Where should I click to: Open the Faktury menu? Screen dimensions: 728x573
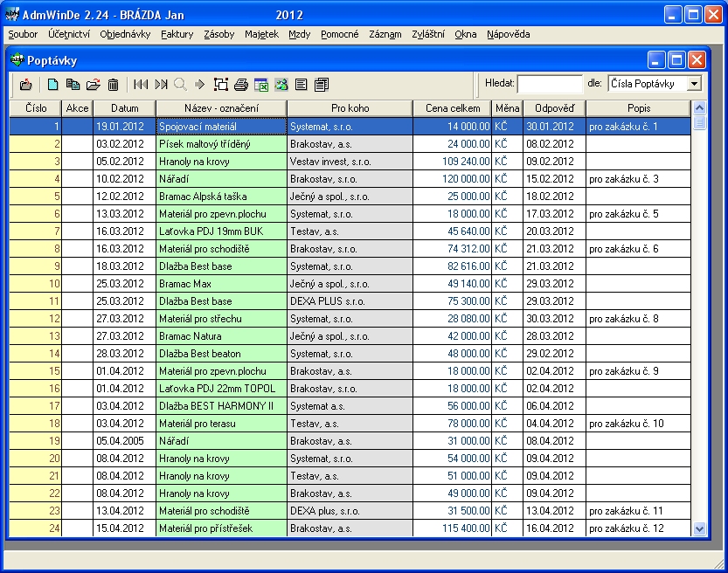point(177,34)
